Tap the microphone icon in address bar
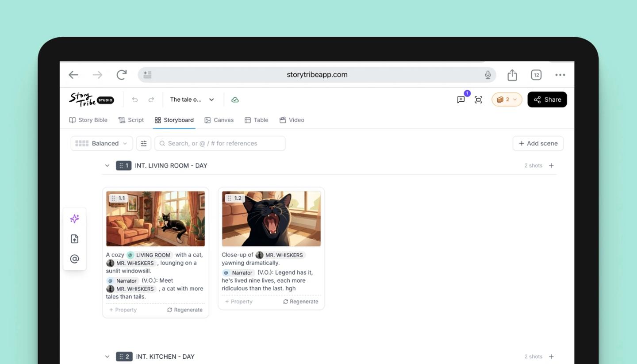 (x=487, y=75)
